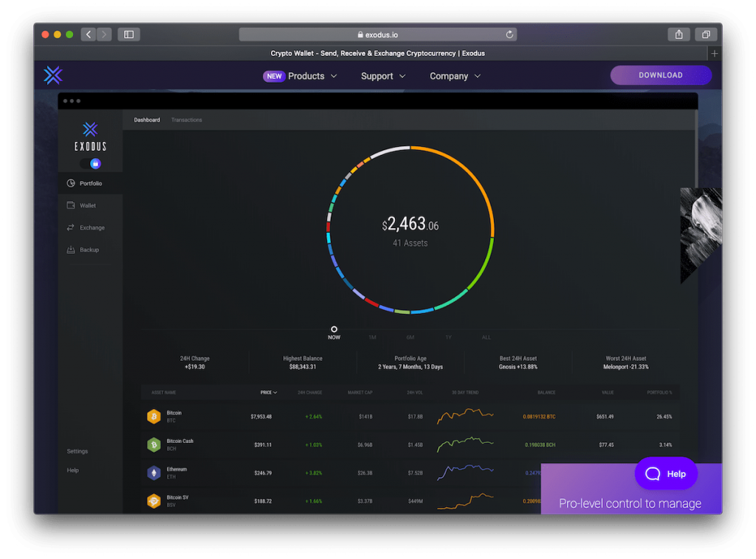This screenshot has height=559, width=756.
Task: Open a new Safari tab with plus
Action: [x=715, y=53]
